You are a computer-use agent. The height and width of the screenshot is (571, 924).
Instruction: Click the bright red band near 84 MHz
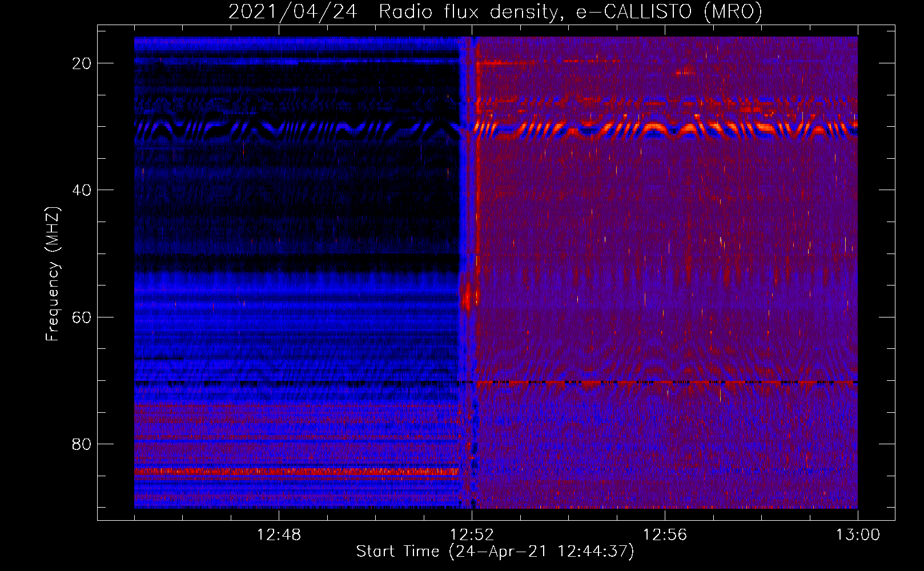tap(297, 472)
